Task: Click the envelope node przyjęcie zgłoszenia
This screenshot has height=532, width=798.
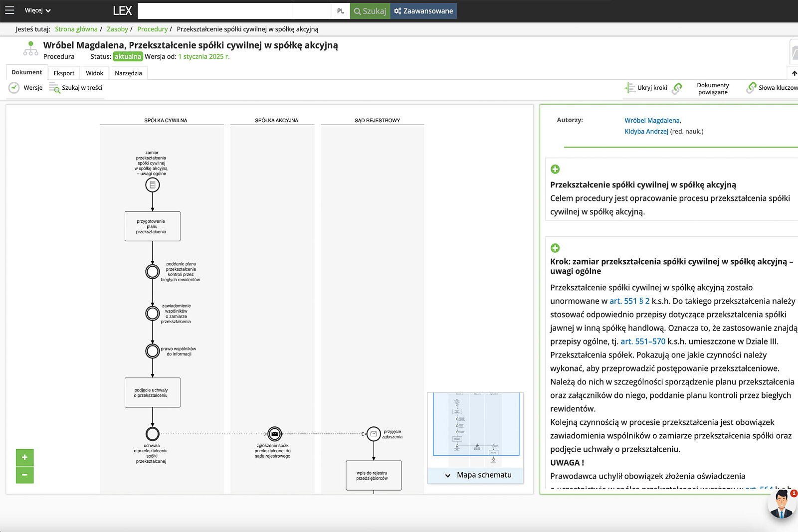Action: (374, 434)
